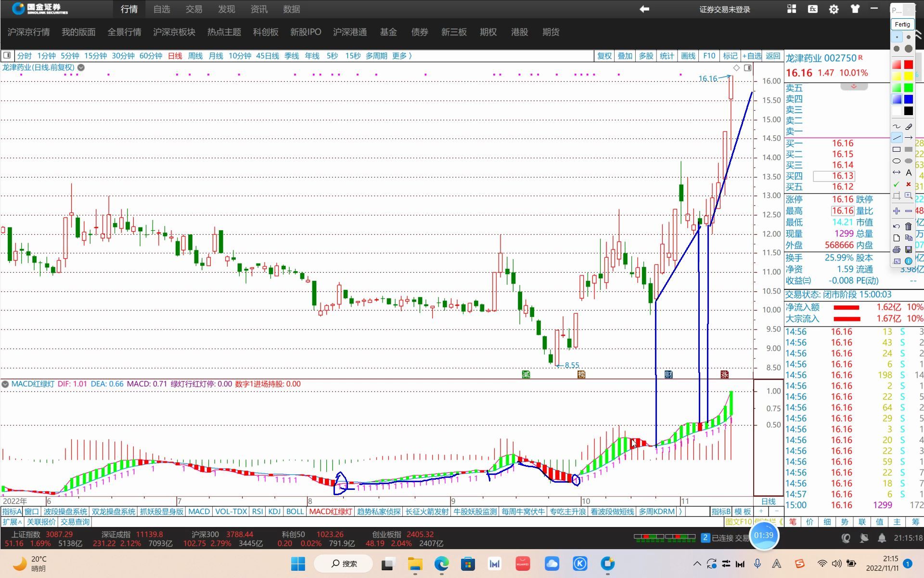Switch to 周线 weekly period tab
The height and width of the screenshot is (578, 924).
click(x=195, y=56)
